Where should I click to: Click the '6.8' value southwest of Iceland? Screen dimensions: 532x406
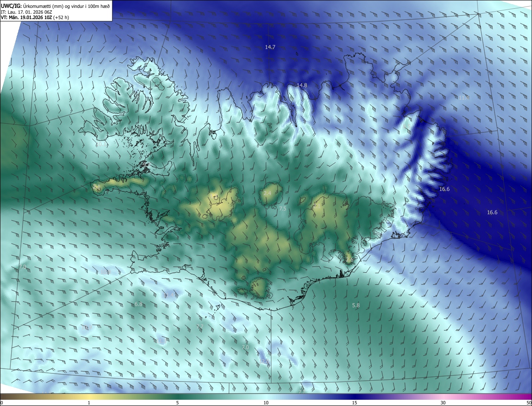pos(138,304)
